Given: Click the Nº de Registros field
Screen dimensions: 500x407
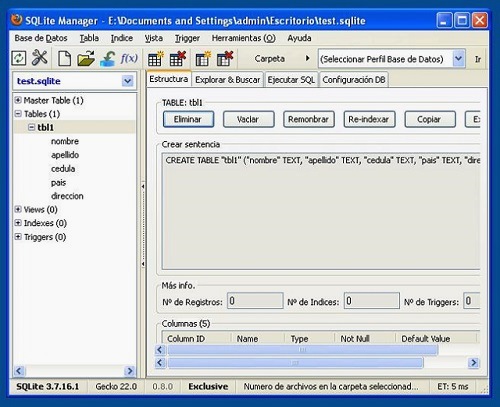Looking at the screenshot, I should pos(255,301).
